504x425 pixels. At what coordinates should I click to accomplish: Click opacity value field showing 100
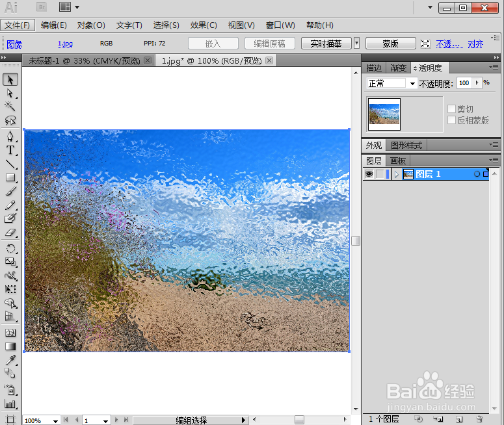click(464, 83)
